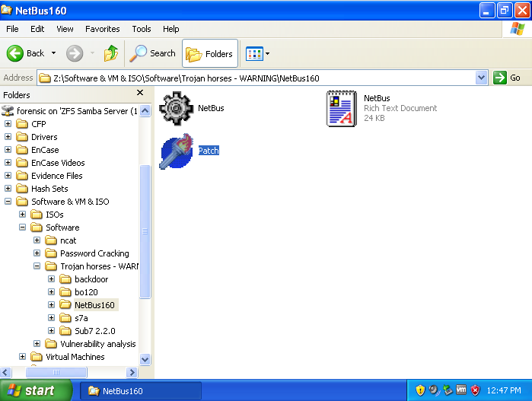Expand the CFP folder
The image size is (532, 401).
coord(8,124)
